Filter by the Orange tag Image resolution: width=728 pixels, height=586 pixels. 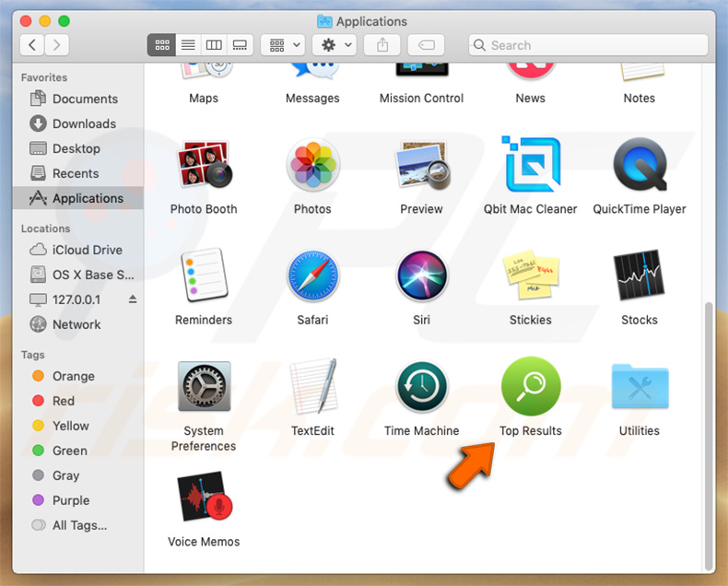click(78, 376)
